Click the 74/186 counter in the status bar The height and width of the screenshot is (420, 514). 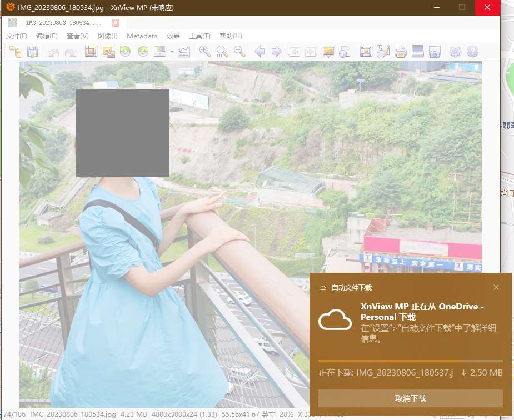(x=14, y=414)
